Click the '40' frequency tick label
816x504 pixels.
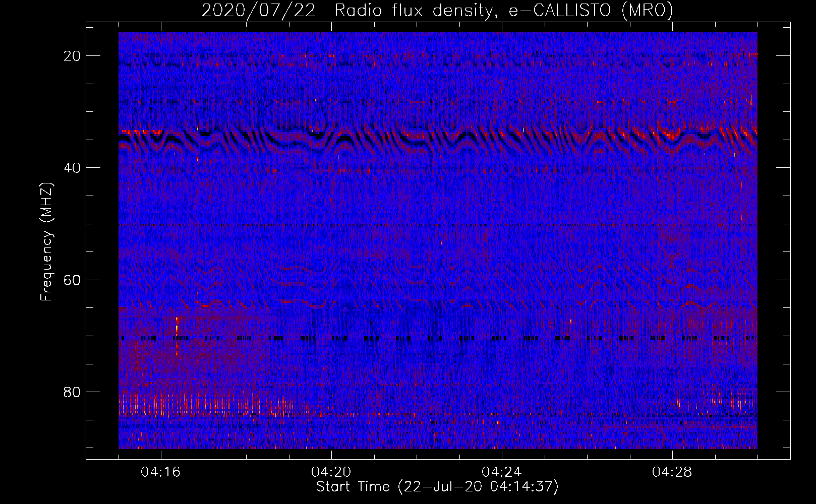pos(73,168)
